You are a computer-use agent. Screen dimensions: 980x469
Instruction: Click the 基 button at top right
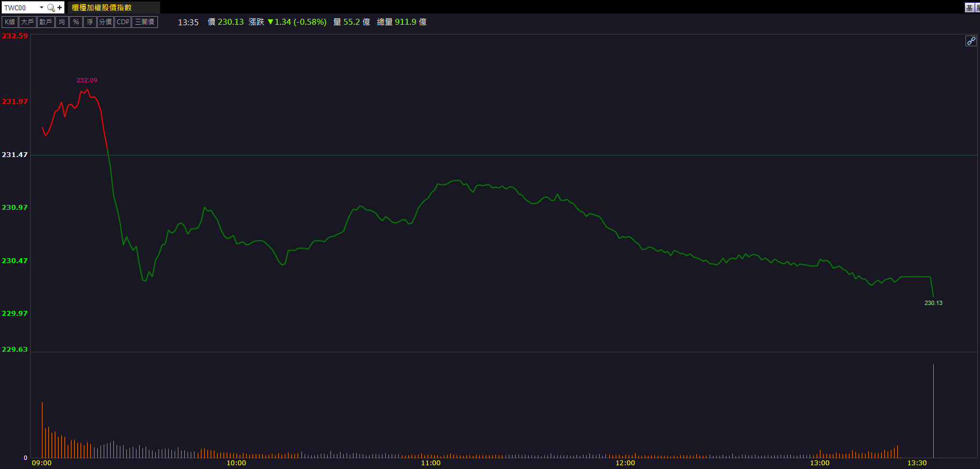click(969, 8)
